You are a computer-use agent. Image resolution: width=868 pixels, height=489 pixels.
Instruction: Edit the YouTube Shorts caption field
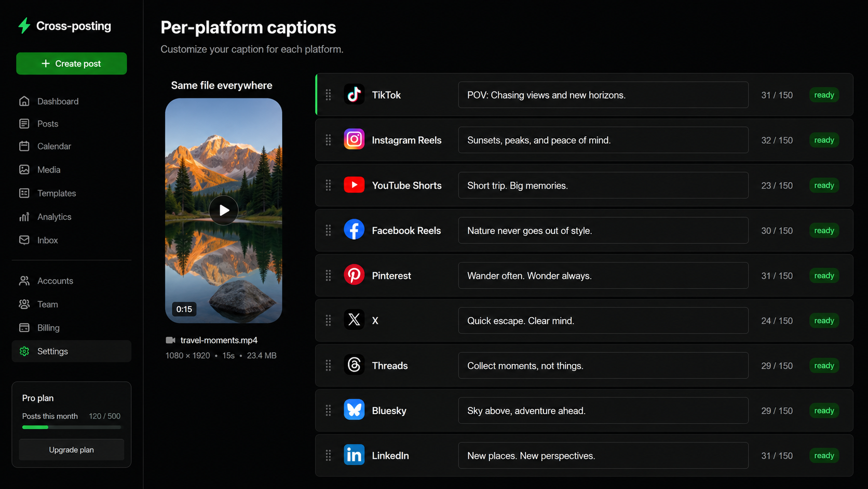[603, 185]
